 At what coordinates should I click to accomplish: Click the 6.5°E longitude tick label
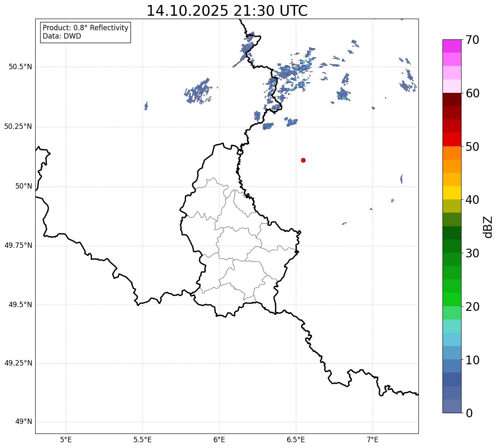pyautogui.click(x=296, y=439)
